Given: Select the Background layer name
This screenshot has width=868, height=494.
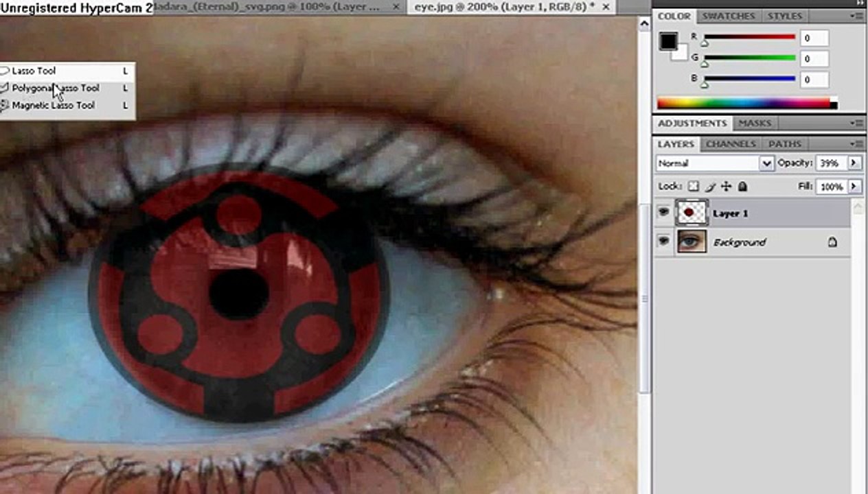Looking at the screenshot, I should (x=739, y=242).
